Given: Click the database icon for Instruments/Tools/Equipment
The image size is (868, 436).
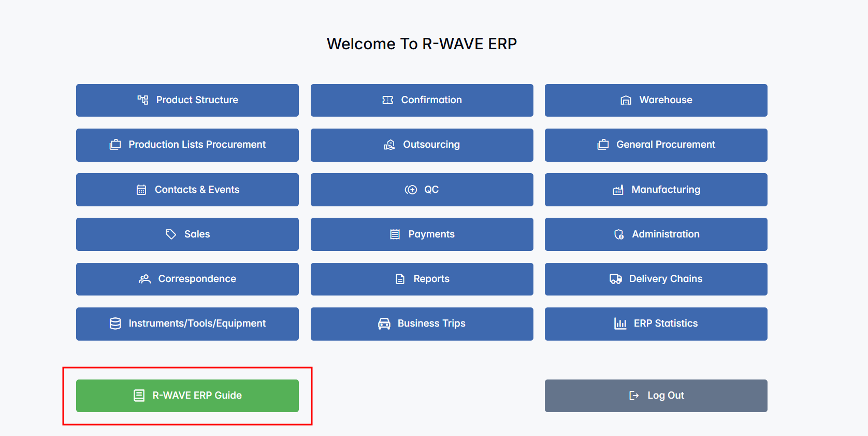Looking at the screenshot, I should click(115, 324).
